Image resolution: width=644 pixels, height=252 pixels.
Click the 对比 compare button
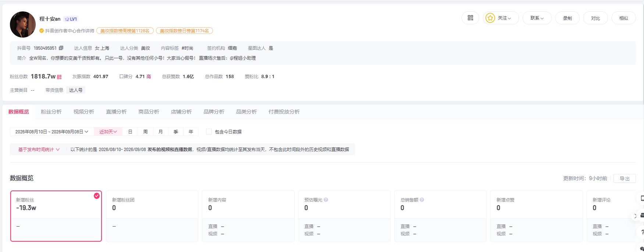(x=595, y=18)
